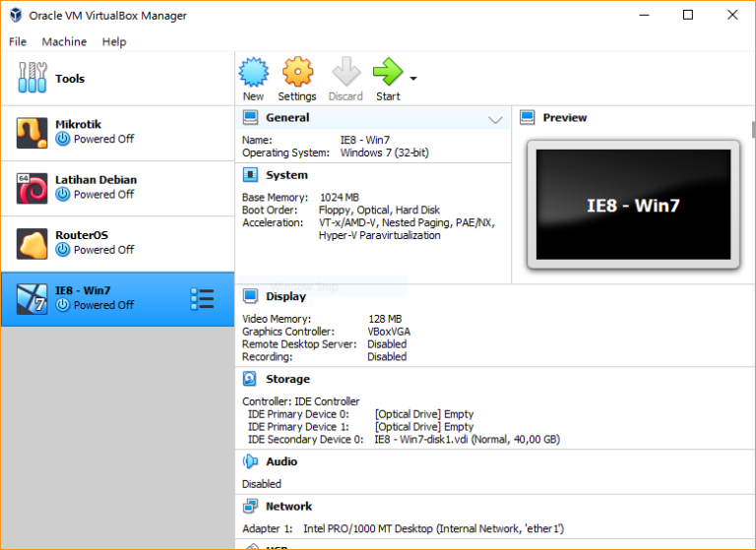This screenshot has height=550, width=756.
Task: Click the green Start arrow icon
Action: (x=388, y=73)
